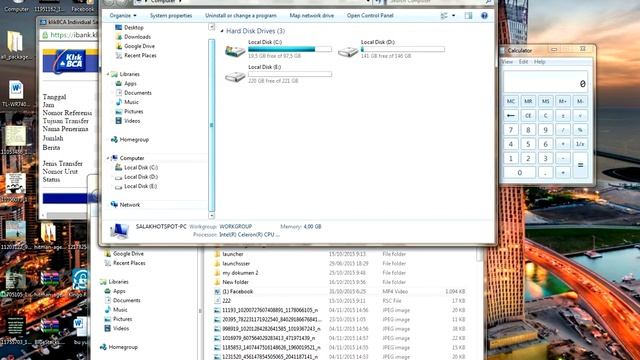This screenshot has height=360, width=640.
Task: Select Homegroup in front Computer window
Action: [x=130, y=140]
